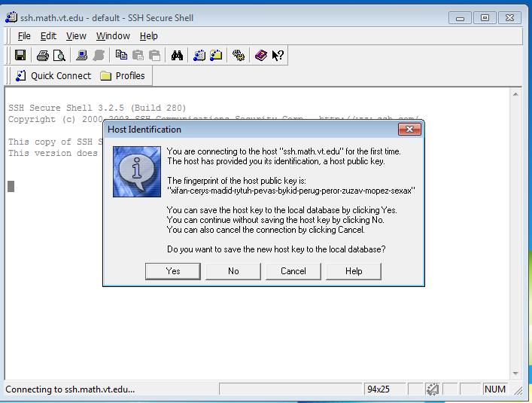Click the Copy toolbar icon
This screenshot has height=403, width=532.
pos(121,55)
